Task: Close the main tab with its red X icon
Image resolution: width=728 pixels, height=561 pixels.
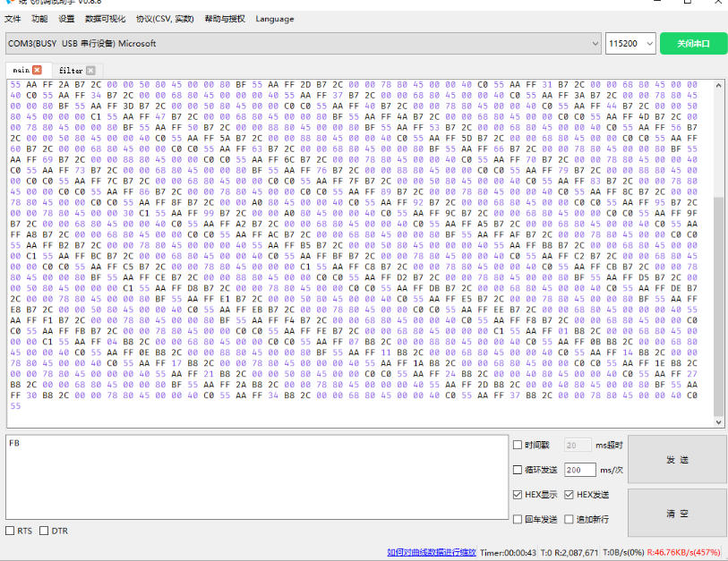Action: pyautogui.click(x=37, y=70)
